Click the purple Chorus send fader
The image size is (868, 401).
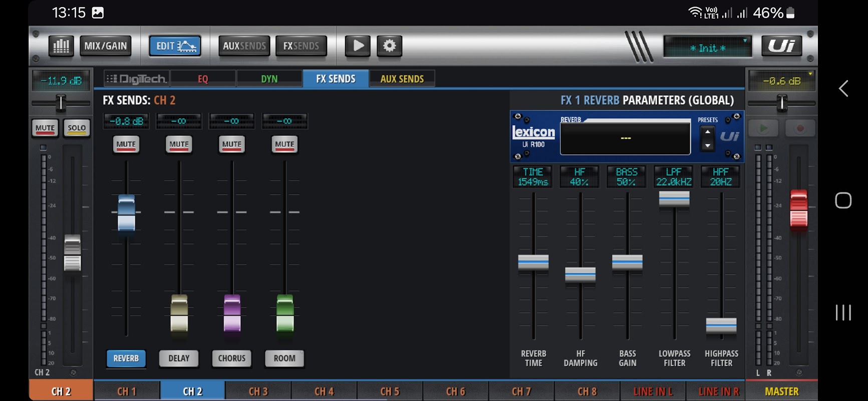click(232, 313)
